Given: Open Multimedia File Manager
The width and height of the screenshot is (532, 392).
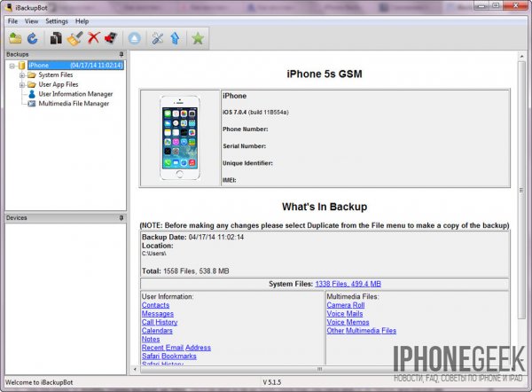Looking at the screenshot, I should coord(74,104).
